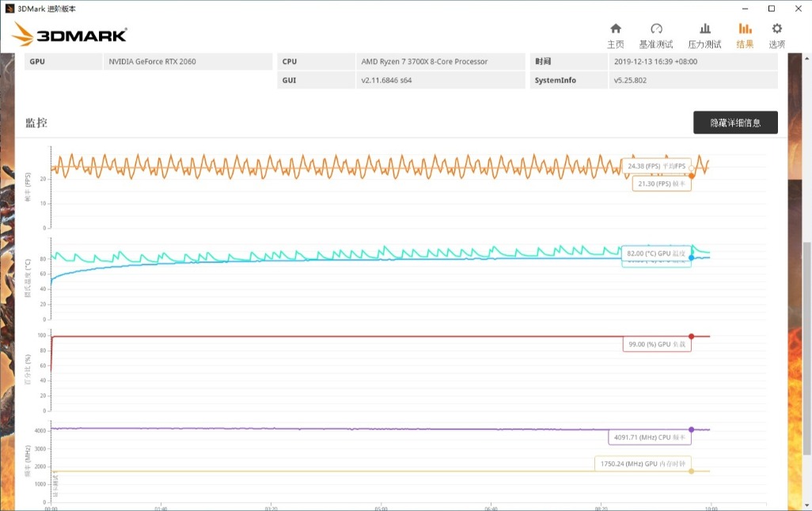Viewport: 812px width, 511px height.
Task: Click the blue temperature marker dot
Action: click(692, 258)
